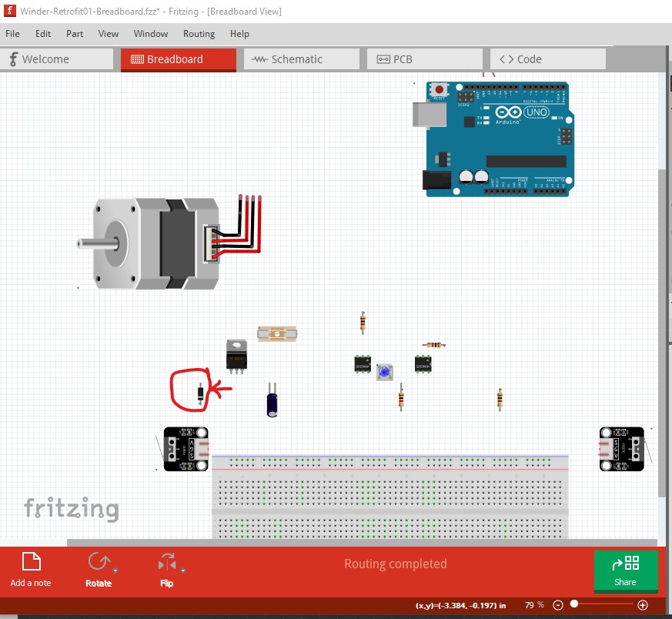The image size is (672, 619).
Task: Click the Rotate icon
Action: click(99, 562)
